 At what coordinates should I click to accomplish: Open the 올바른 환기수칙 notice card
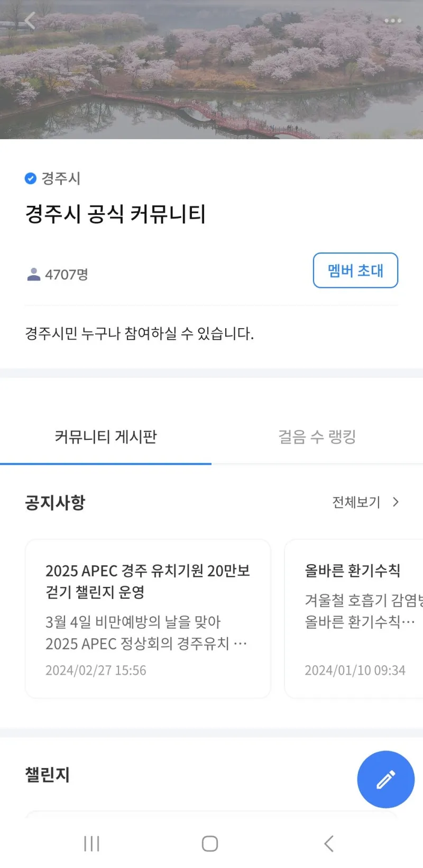pyautogui.click(x=354, y=619)
